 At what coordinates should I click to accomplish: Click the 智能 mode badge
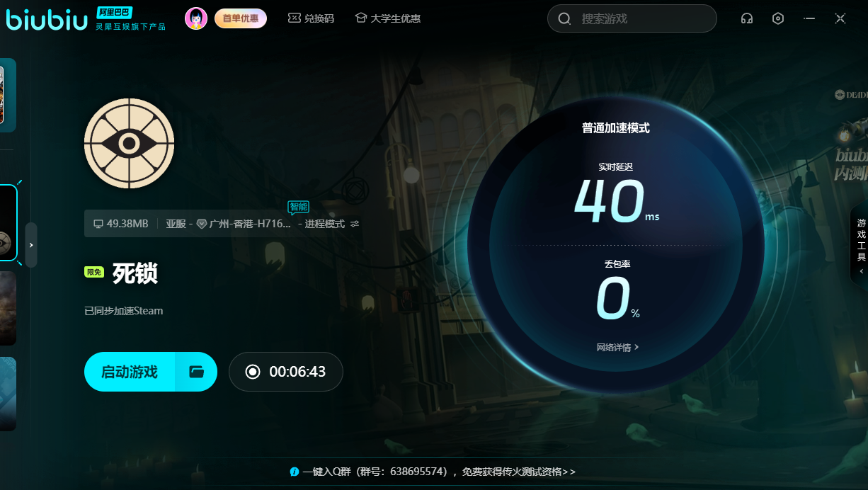[x=298, y=207]
